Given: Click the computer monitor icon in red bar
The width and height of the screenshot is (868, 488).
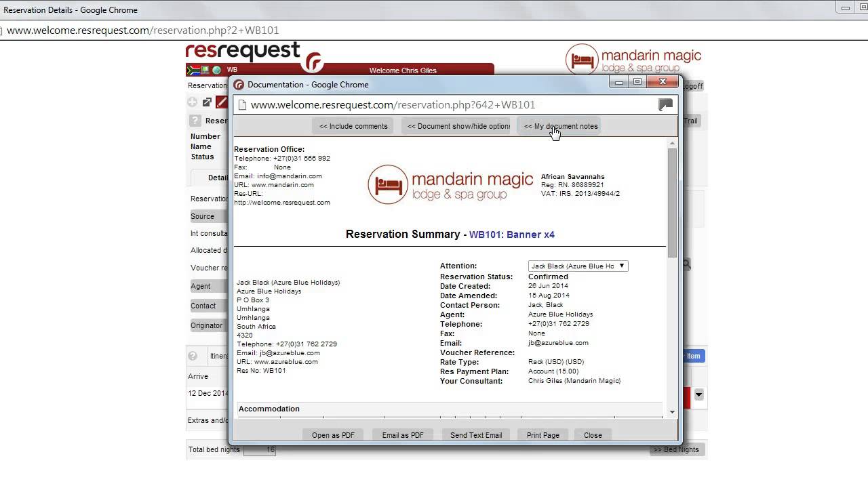Looking at the screenshot, I should (205, 70).
